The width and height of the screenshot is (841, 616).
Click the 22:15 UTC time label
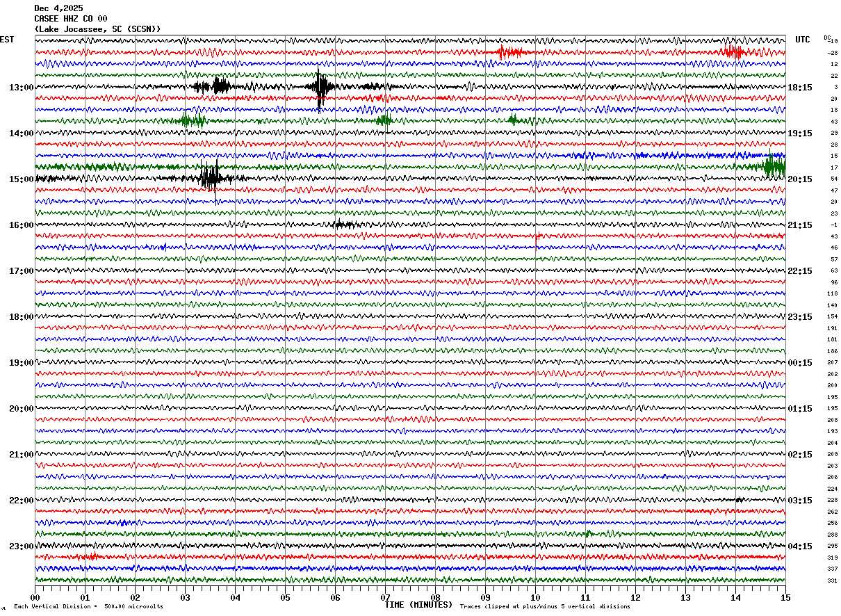point(800,271)
